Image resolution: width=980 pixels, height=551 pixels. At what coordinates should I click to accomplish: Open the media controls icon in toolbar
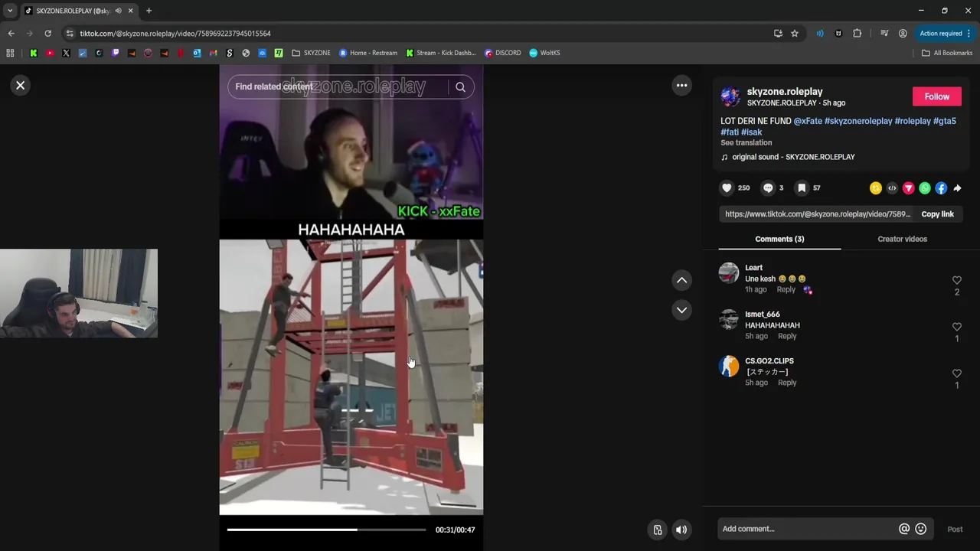[884, 34]
